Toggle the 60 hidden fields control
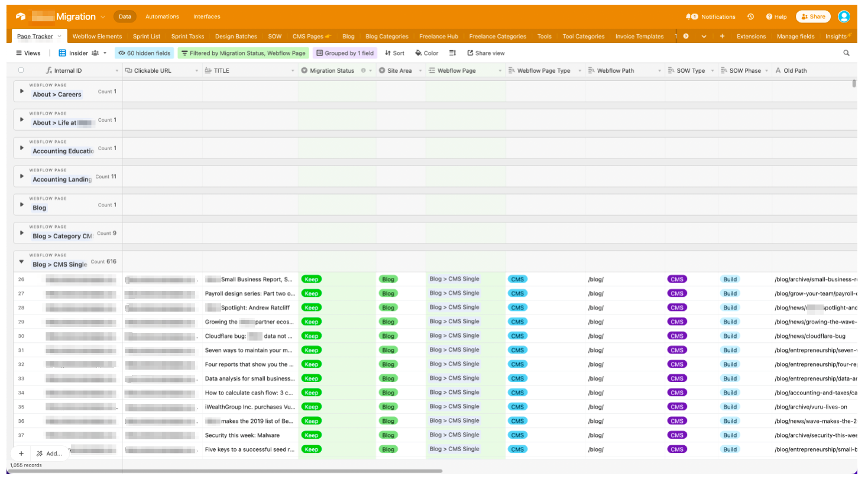 pos(144,53)
